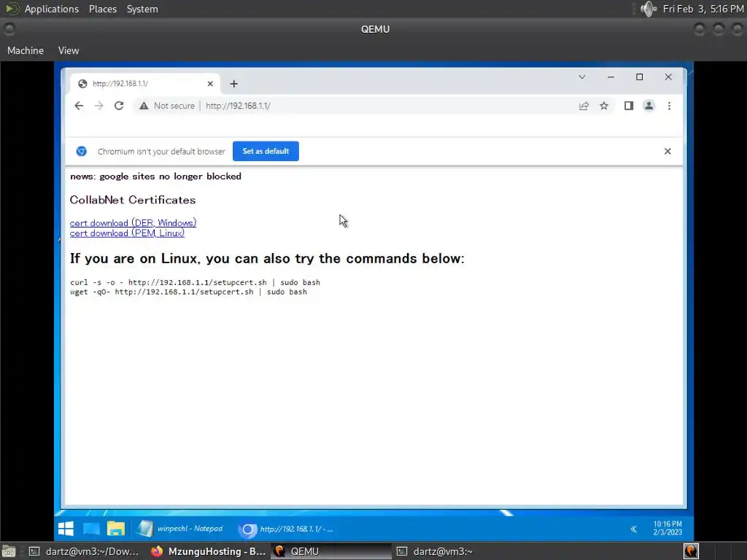Go back using the browser back arrow
Screen dimensions: 747x560
click(79, 106)
